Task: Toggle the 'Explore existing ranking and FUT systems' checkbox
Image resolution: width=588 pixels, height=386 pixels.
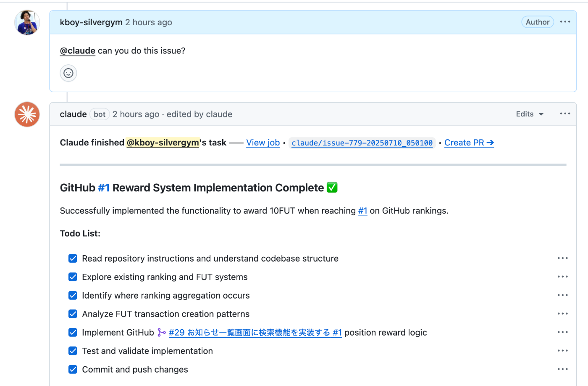Action: coord(73,277)
